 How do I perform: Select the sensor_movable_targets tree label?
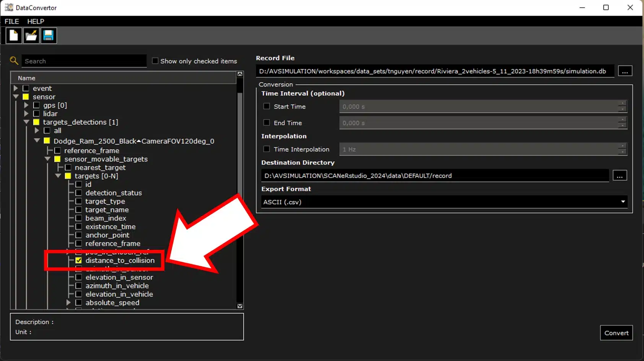[x=106, y=159]
